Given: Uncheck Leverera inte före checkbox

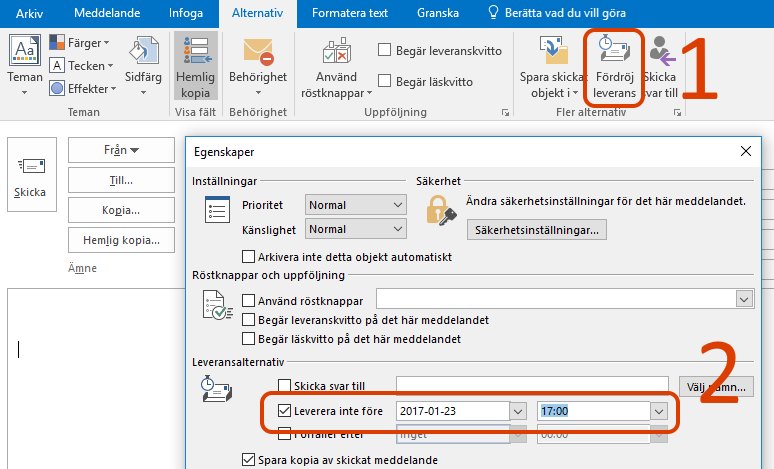Looking at the screenshot, I should click(x=285, y=411).
